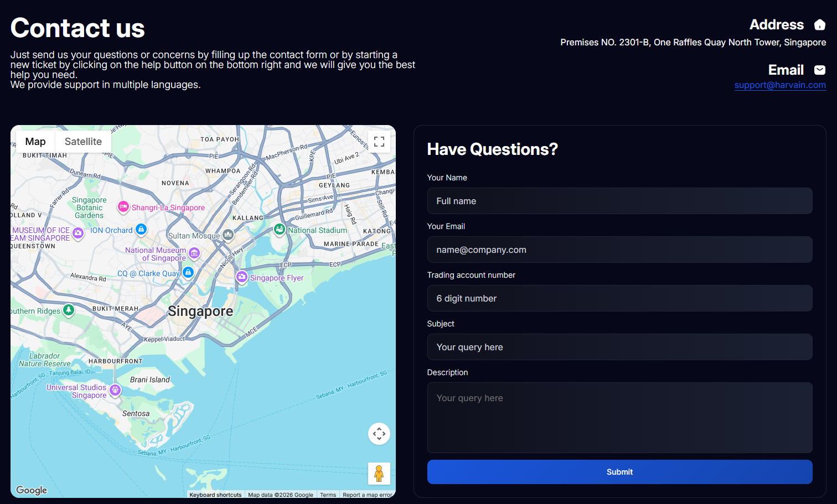Select the Sultan Mosque marker

[228, 235]
